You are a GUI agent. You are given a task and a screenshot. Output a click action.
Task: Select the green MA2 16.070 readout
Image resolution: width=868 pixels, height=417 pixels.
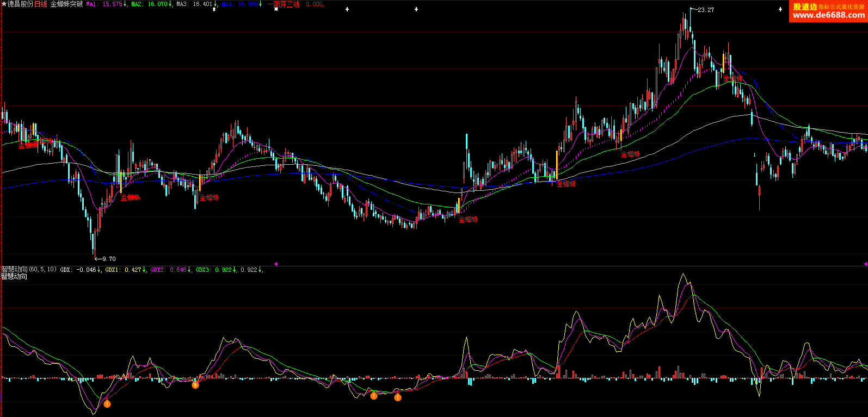151,4
